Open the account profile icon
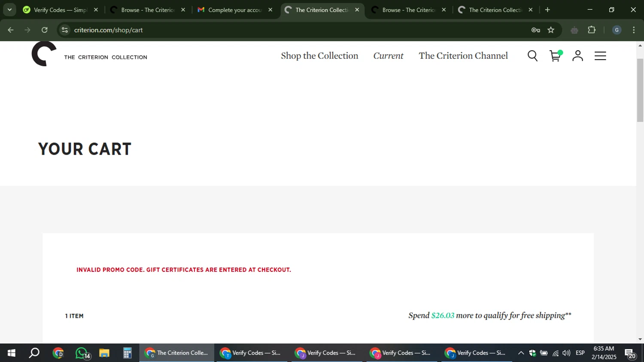Screen dimensions: 644x362 click(578, 56)
